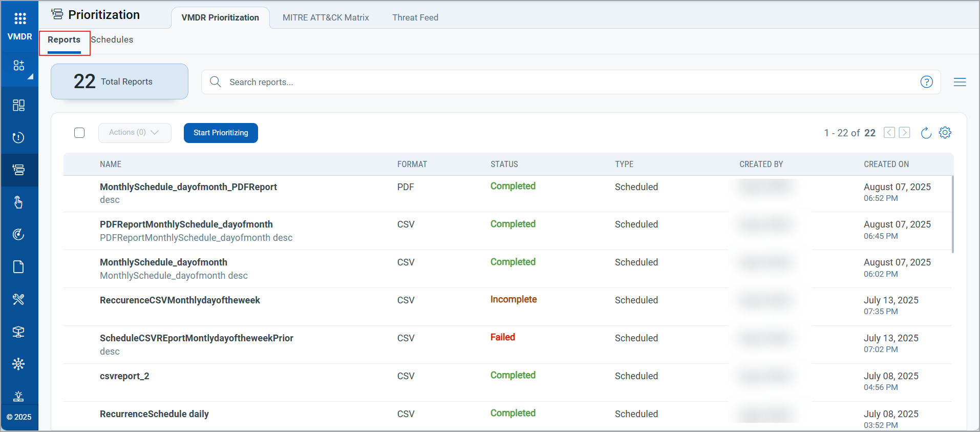Click in the Search reports field

(x=563, y=82)
